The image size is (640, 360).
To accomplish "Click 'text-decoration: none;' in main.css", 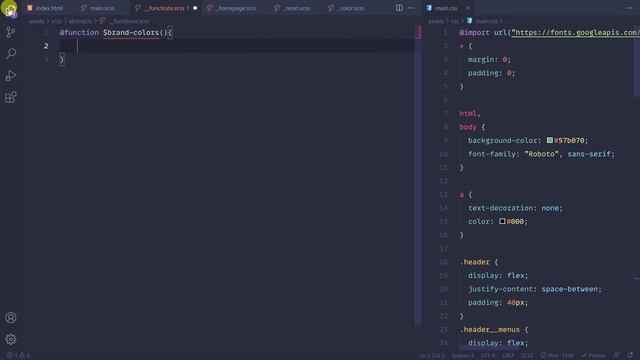I will point(515,208).
